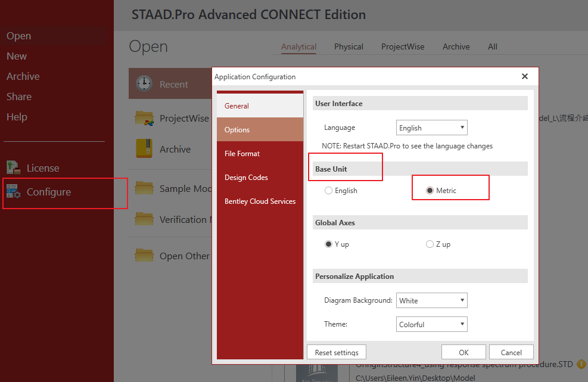
Task: Open the Theme dropdown
Action: [x=432, y=324]
